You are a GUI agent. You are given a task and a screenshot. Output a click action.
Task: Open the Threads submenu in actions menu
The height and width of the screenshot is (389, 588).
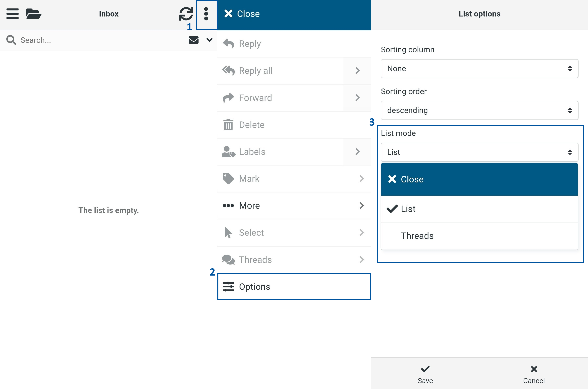[294, 260]
